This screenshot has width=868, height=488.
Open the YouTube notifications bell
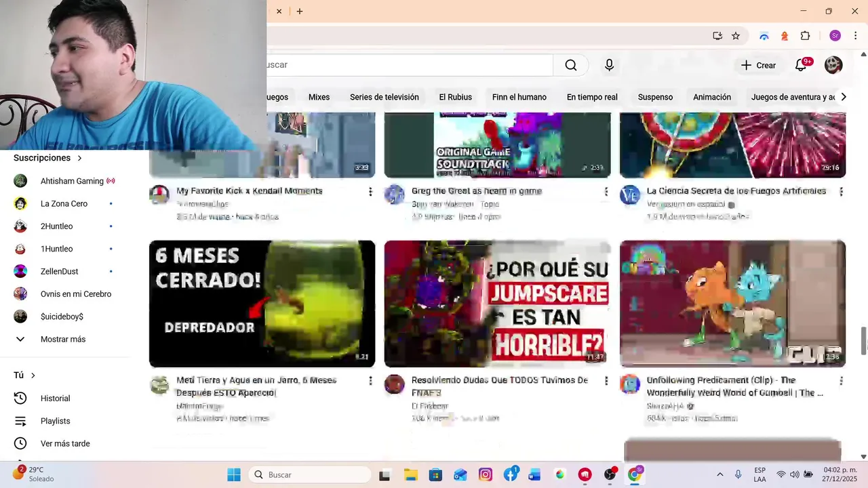click(x=801, y=65)
